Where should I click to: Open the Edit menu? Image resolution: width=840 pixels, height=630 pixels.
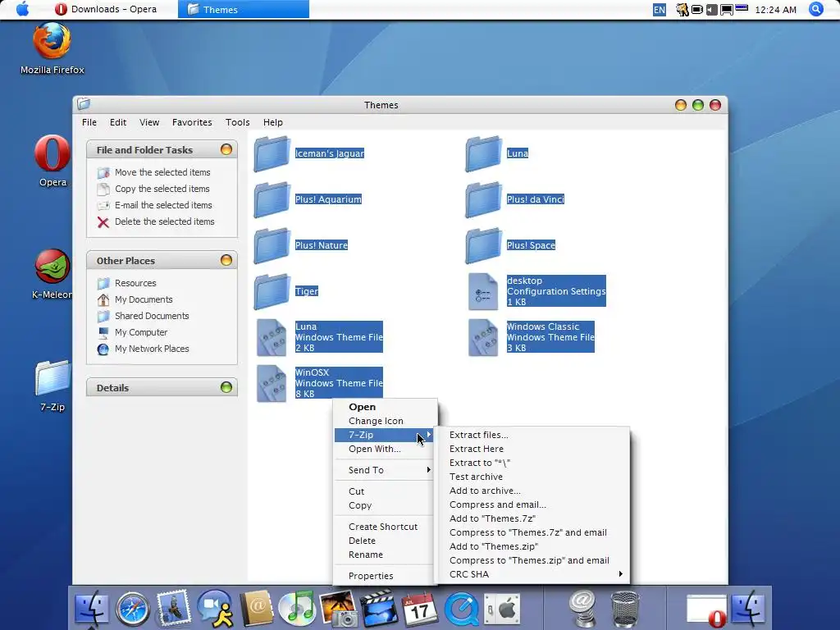click(118, 122)
